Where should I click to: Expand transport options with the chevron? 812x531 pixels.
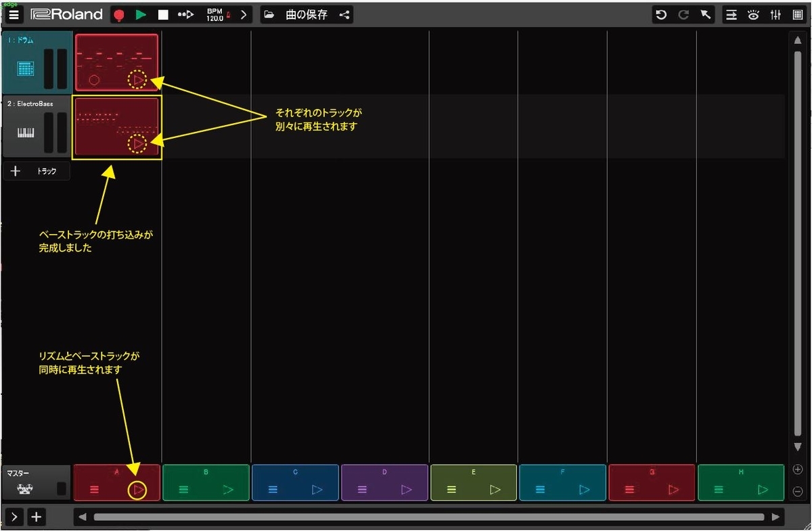pyautogui.click(x=244, y=15)
